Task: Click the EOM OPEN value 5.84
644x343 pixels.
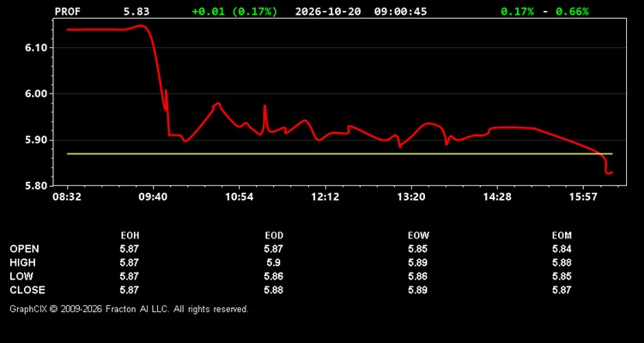Action: click(562, 249)
